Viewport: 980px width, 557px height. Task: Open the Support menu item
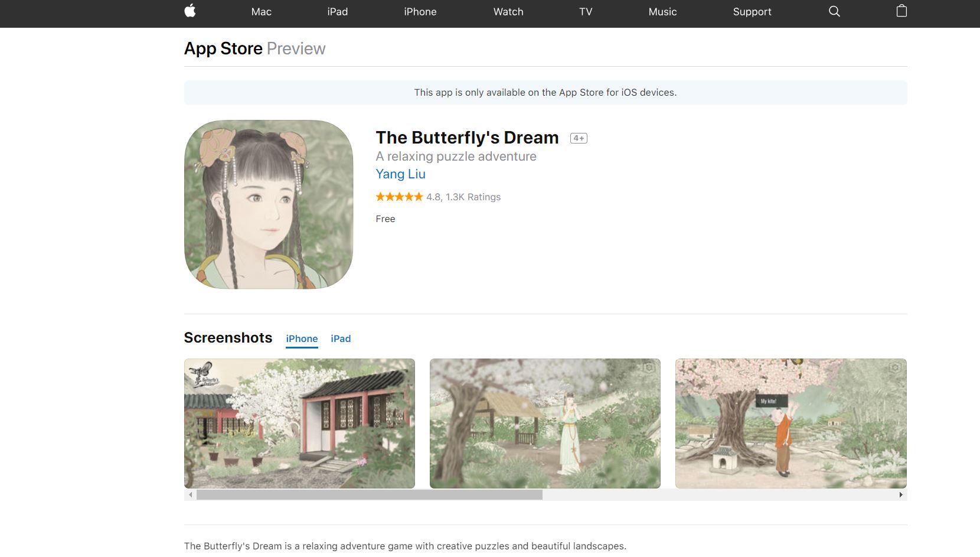tap(752, 12)
